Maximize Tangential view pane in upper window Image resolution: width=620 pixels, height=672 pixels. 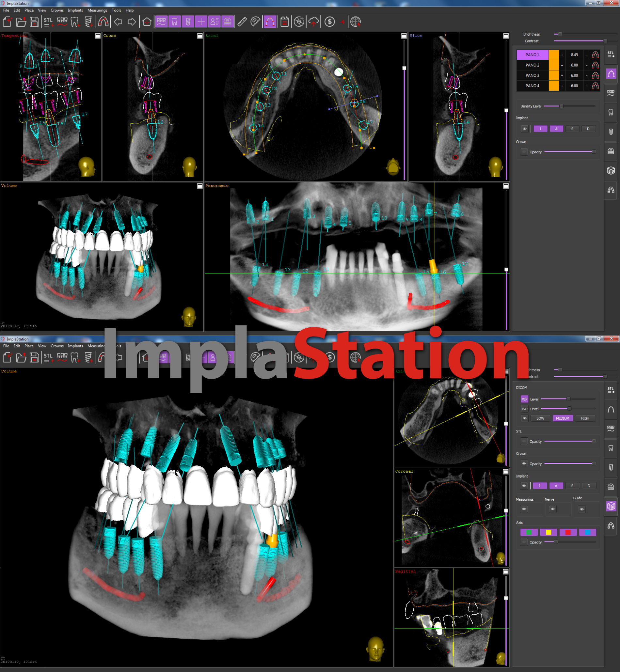coord(98,36)
